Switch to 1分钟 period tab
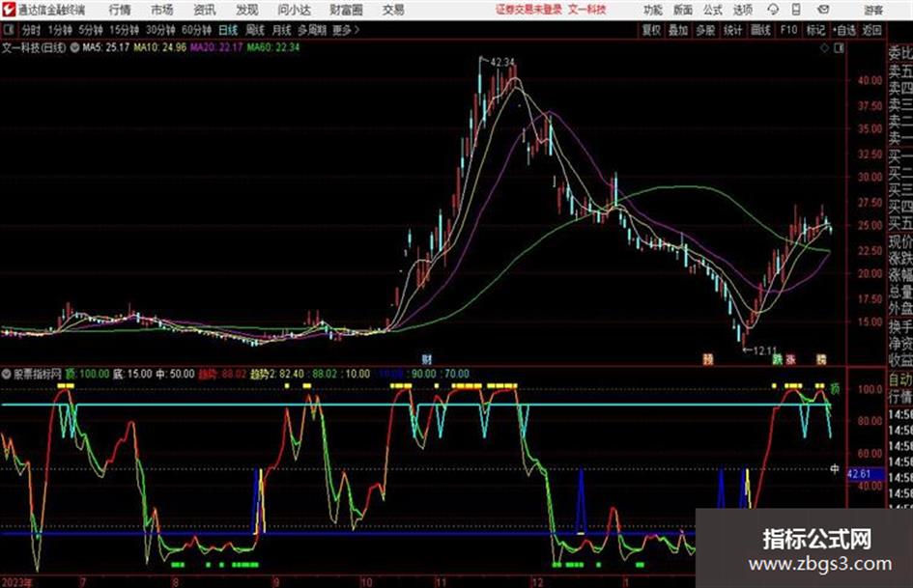Image resolution: width=913 pixels, height=588 pixels. [59, 30]
